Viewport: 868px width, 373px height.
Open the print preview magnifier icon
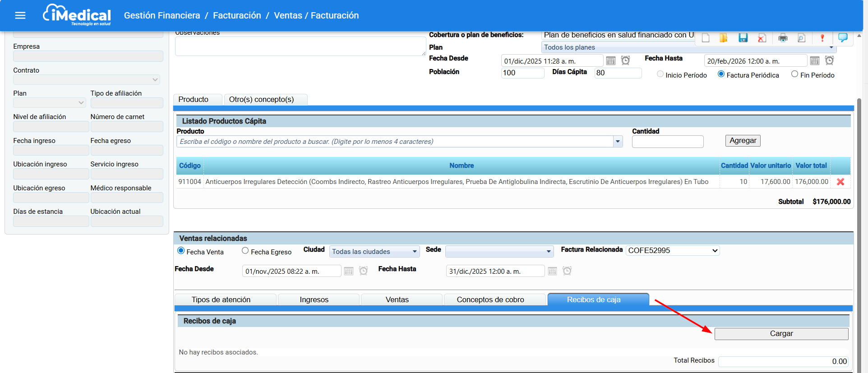[801, 38]
